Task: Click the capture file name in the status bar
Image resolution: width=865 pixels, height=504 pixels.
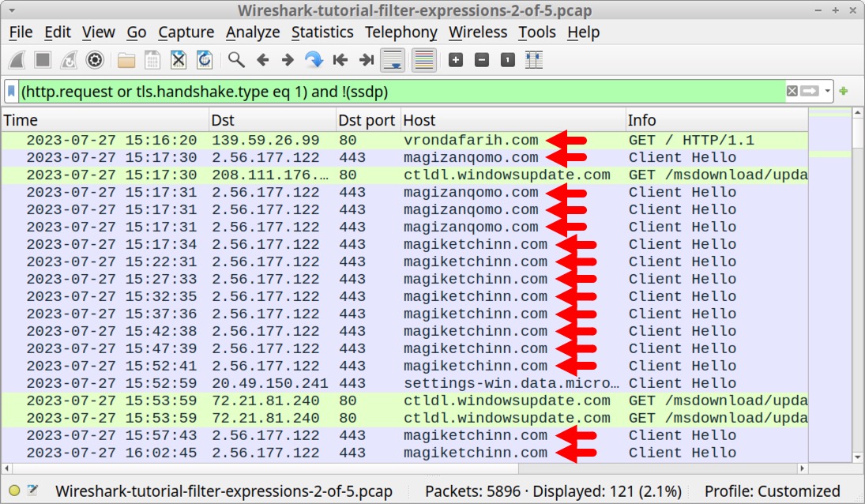Action: tap(224, 491)
